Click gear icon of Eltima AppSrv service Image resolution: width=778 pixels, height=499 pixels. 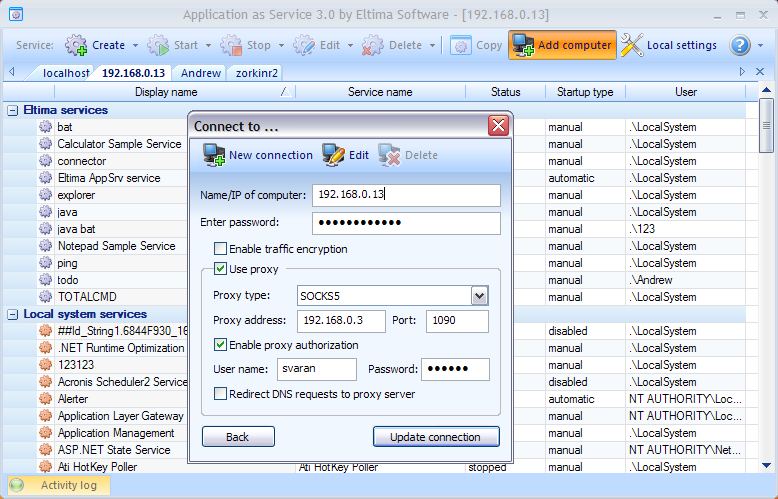click(x=45, y=178)
